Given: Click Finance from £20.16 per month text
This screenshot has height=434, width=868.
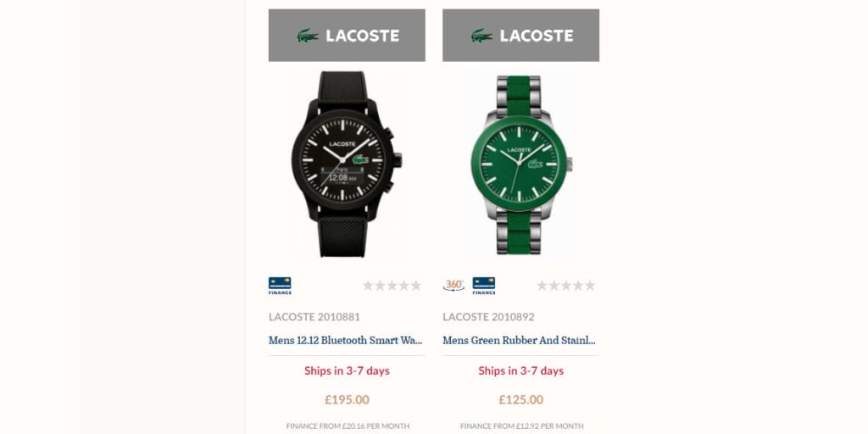Looking at the screenshot, I should (348, 426).
